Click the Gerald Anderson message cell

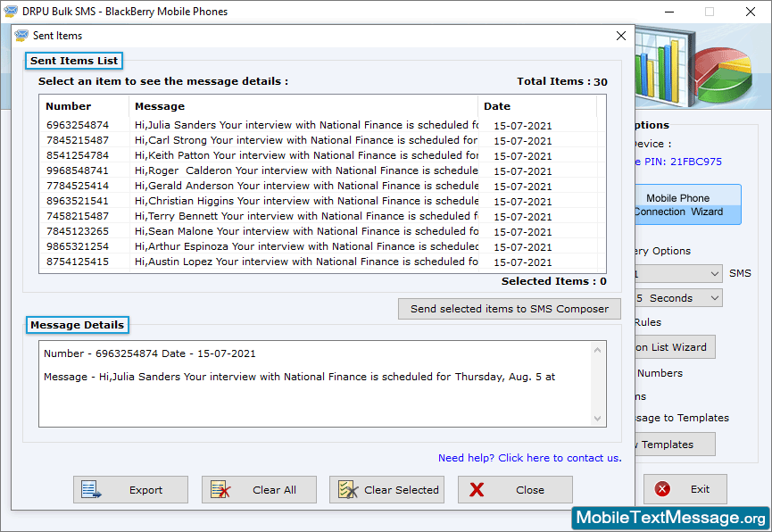306,186
